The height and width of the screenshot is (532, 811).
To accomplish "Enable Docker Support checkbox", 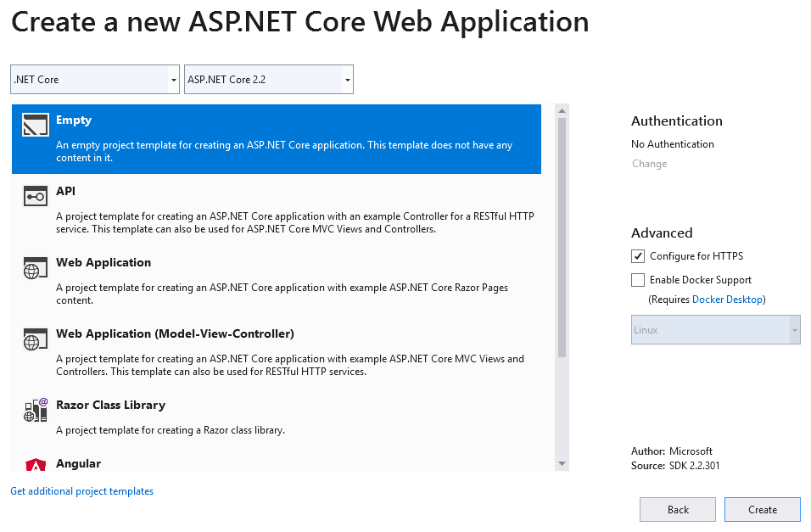I will (x=638, y=280).
